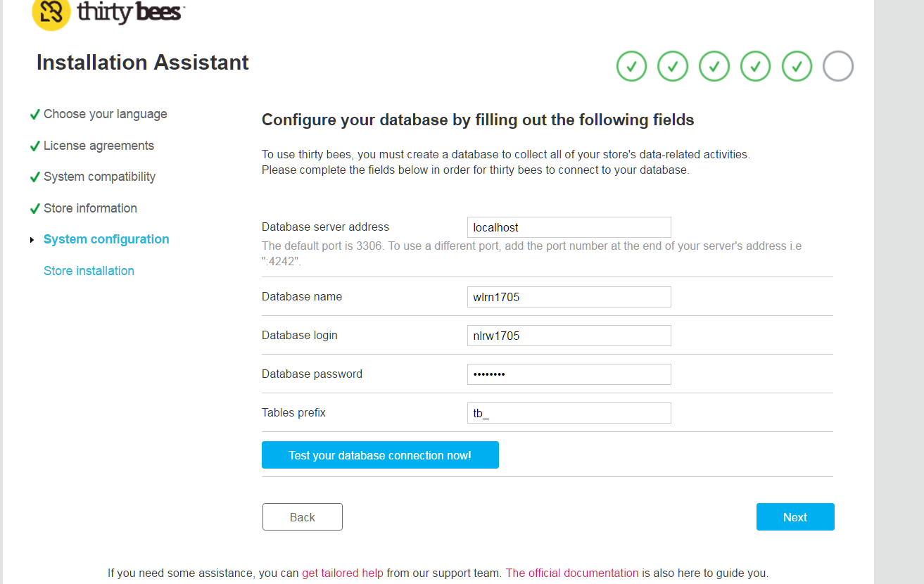Click the empty final step circle
This screenshot has height=584, width=924.
tap(838, 67)
